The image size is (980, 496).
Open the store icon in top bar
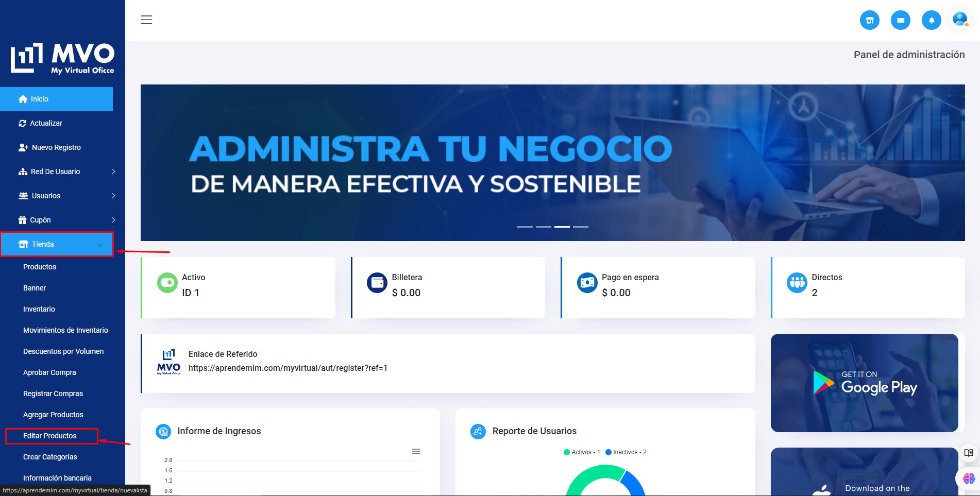point(870,21)
